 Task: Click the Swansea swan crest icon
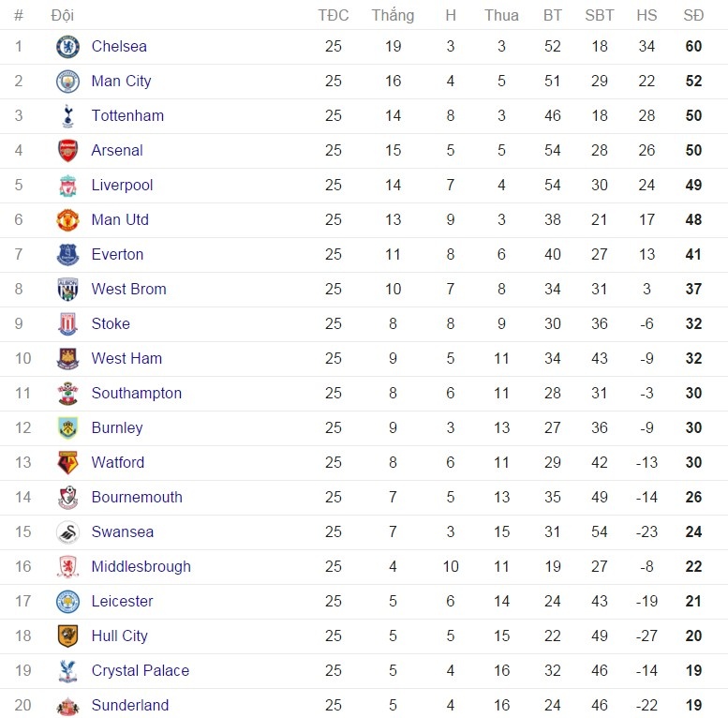click(x=67, y=532)
